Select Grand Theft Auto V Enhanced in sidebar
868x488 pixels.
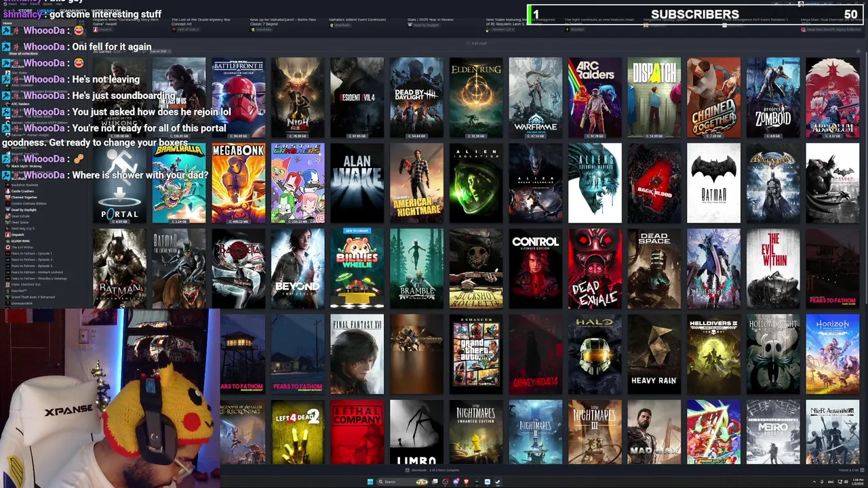pyautogui.click(x=33, y=297)
